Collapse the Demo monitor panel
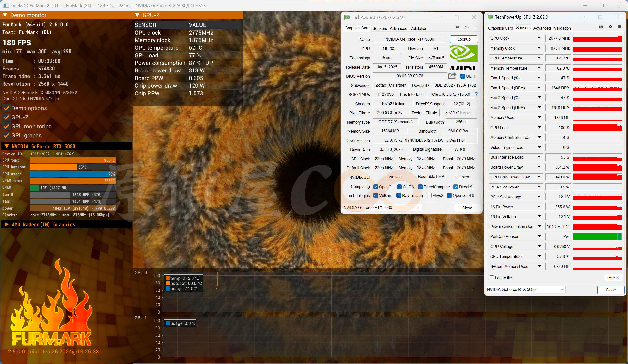 click(5, 15)
